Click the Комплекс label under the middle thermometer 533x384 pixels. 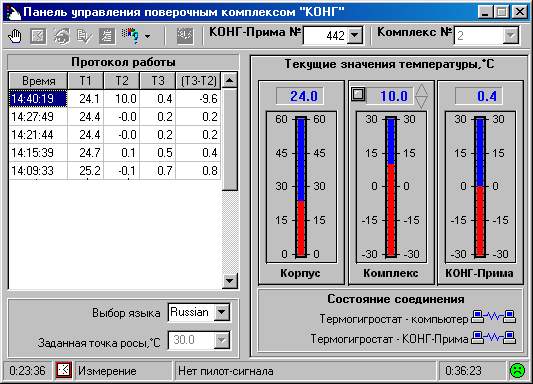pyautogui.click(x=391, y=273)
